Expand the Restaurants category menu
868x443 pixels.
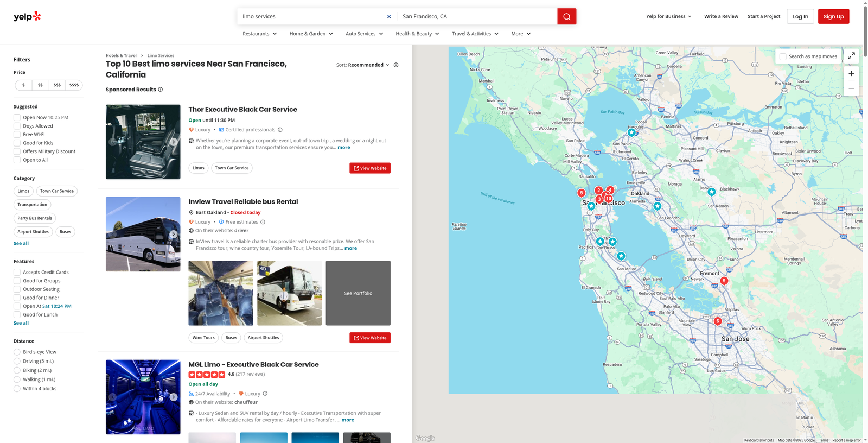pyautogui.click(x=260, y=34)
